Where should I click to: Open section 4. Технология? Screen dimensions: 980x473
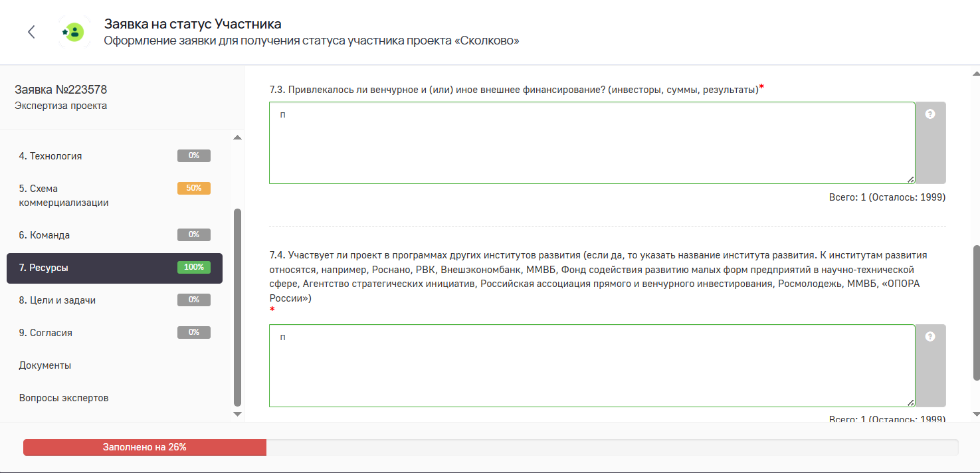click(114, 156)
